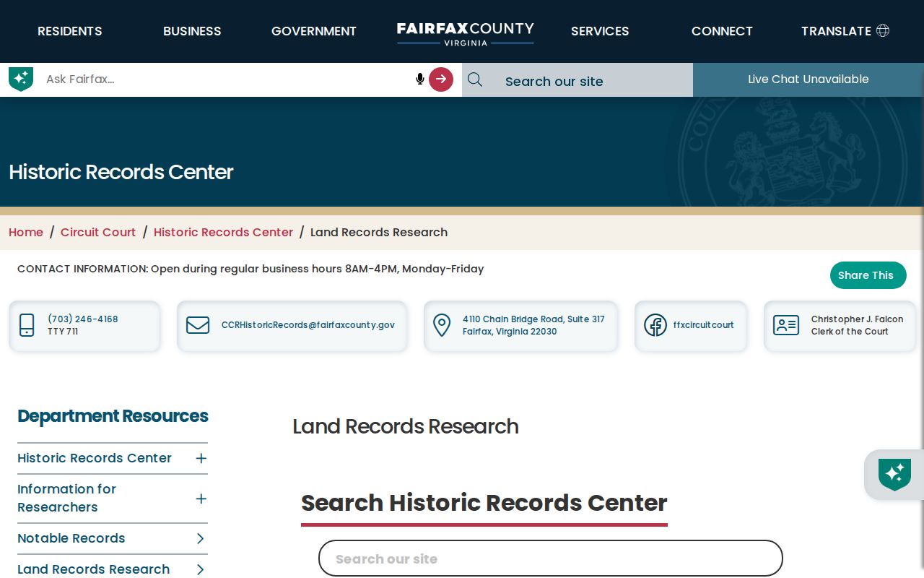The width and height of the screenshot is (924, 578).
Task: Click the Share This button
Action: [x=868, y=275]
